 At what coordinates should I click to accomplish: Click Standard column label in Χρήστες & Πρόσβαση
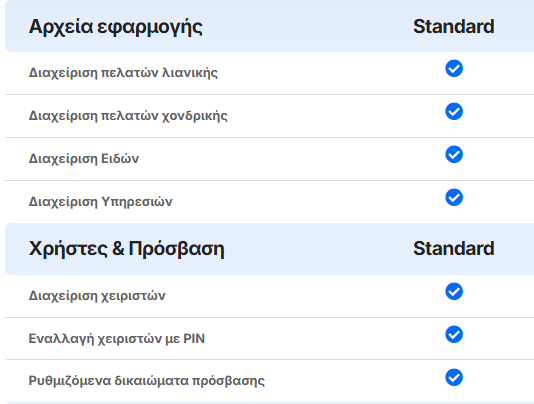(x=454, y=248)
